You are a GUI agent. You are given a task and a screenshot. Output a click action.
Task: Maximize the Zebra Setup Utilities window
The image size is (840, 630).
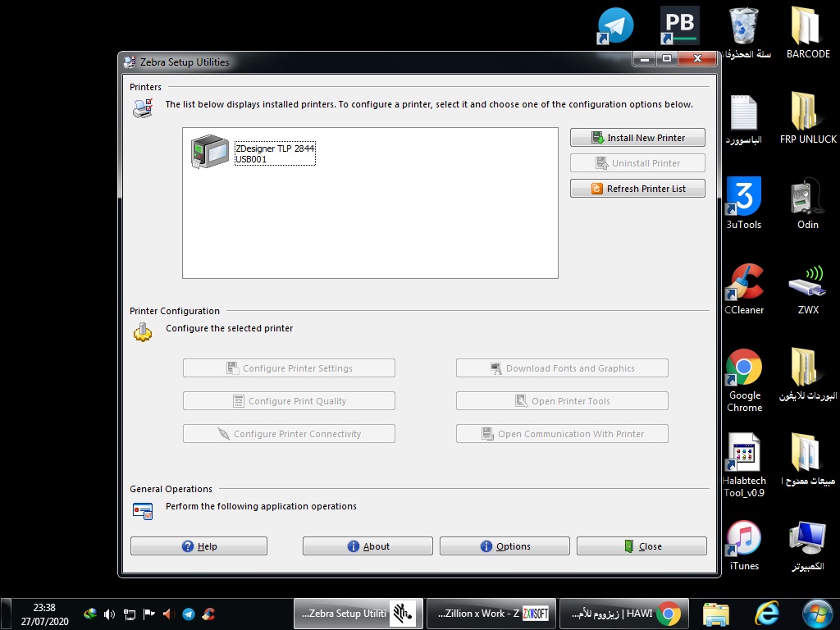coord(667,58)
